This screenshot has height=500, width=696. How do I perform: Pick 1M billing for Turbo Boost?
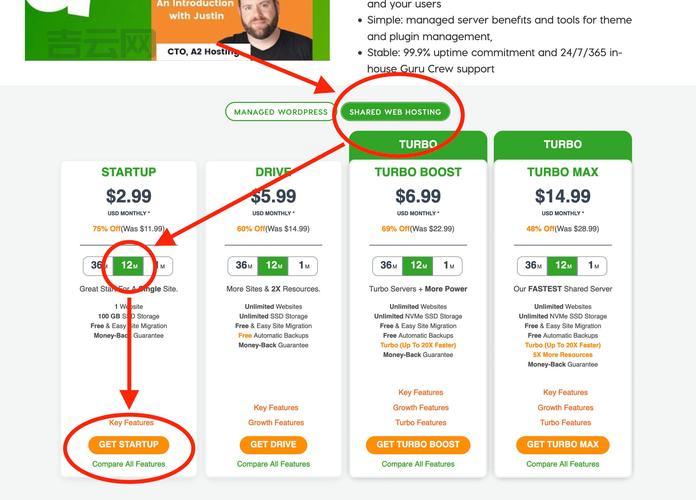(448, 266)
